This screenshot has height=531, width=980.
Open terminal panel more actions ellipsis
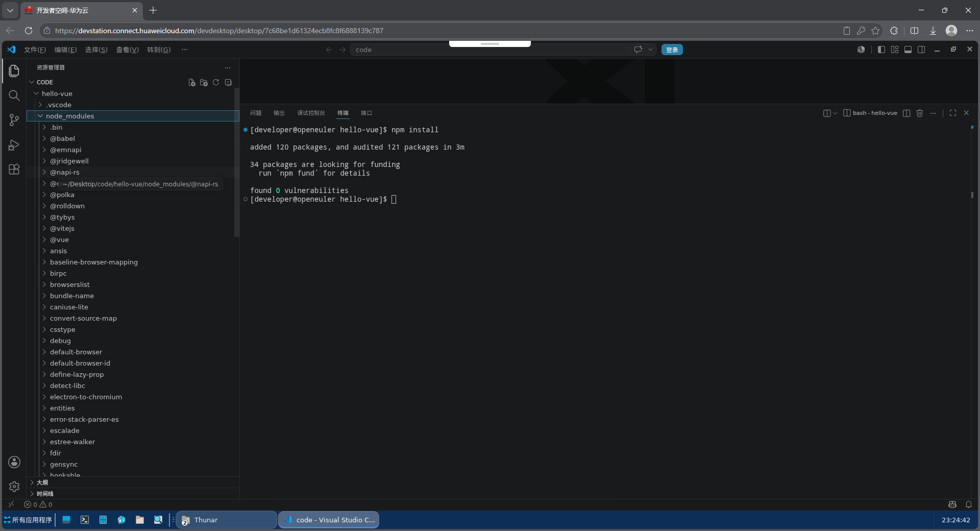(933, 113)
